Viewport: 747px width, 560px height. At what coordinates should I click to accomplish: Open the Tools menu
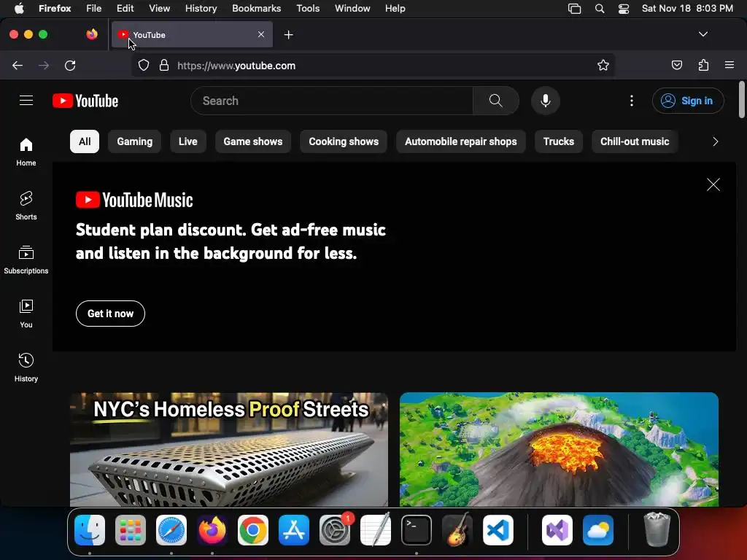click(x=308, y=8)
